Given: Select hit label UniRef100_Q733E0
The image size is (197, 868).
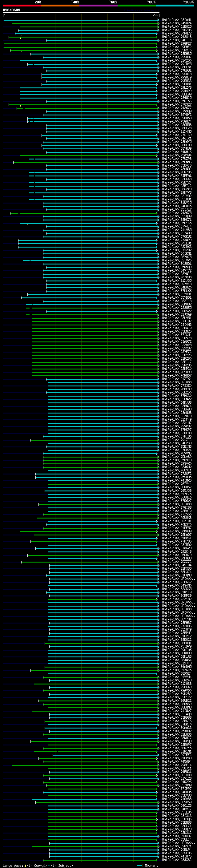Looking at the screenshot, I should pyautogui.click(x=176, y=386).
